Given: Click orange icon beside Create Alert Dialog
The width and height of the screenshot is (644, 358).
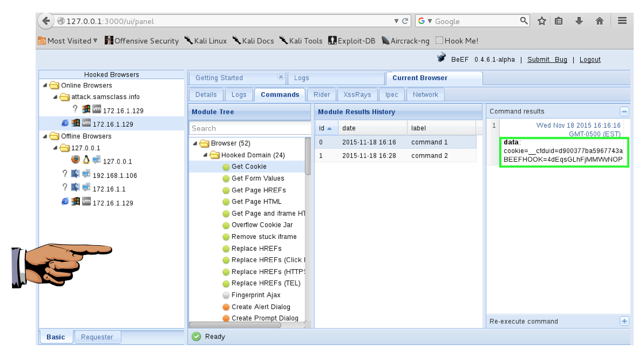Looking at the screenshot, I should click(226, 307).
